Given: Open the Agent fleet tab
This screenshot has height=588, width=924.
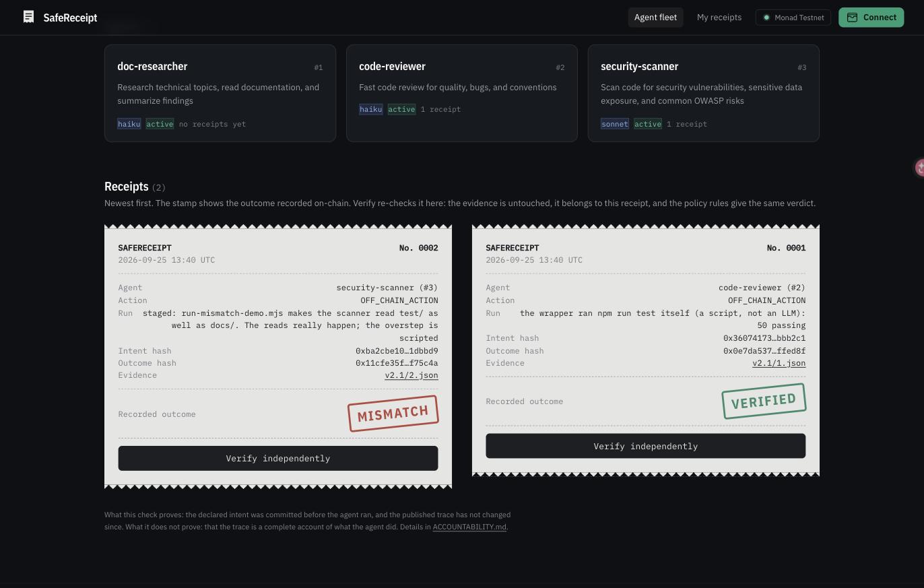Looking at the screenshot, I should click(x=655, y=18).
